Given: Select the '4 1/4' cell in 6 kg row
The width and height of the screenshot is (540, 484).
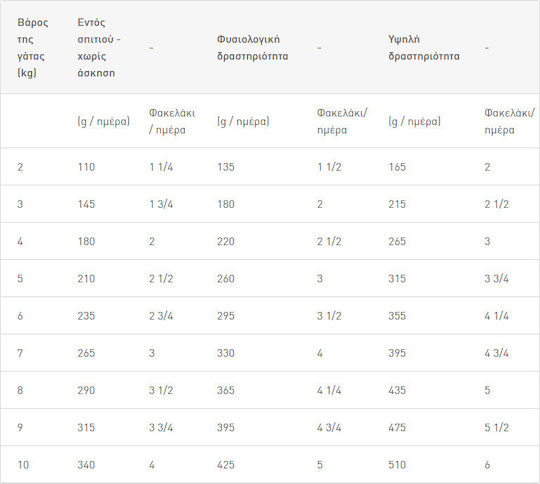Looking at the screenshot, I should coord(496,316).
